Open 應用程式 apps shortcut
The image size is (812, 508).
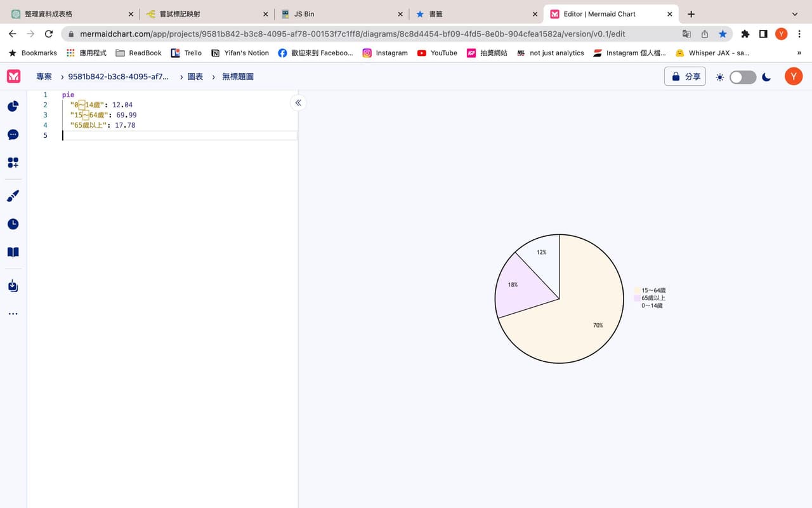point(86,53)
